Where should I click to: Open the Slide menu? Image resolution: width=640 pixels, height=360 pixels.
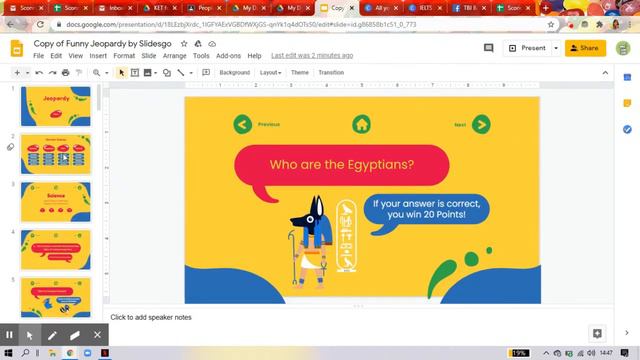149,56
